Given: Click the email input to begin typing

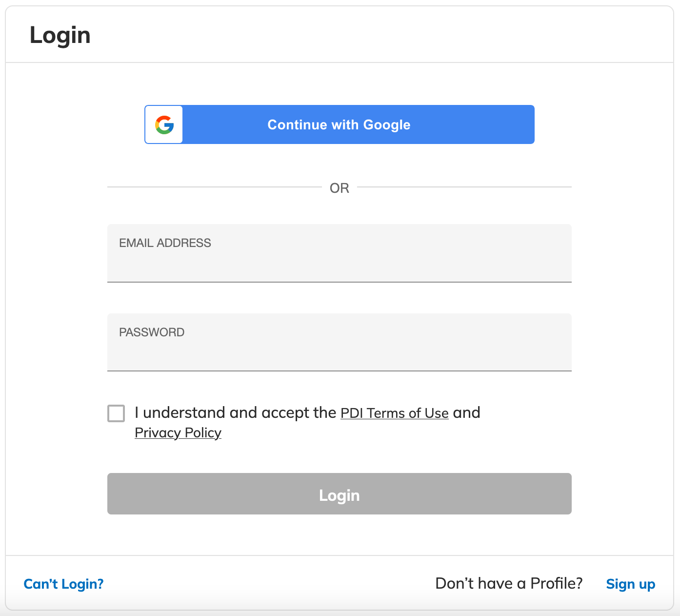Looking at the screenshot, I should pyautogui.click(x=340, y=253).
